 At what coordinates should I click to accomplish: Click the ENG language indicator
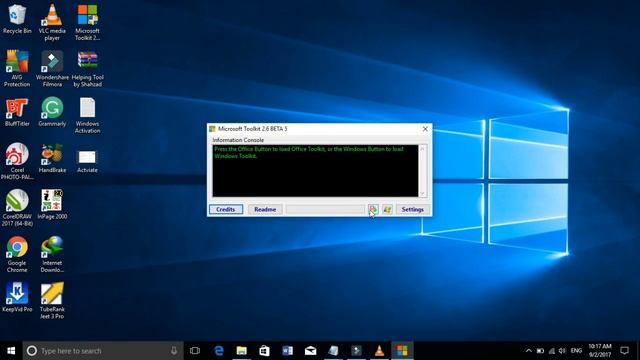coord(576,351)
